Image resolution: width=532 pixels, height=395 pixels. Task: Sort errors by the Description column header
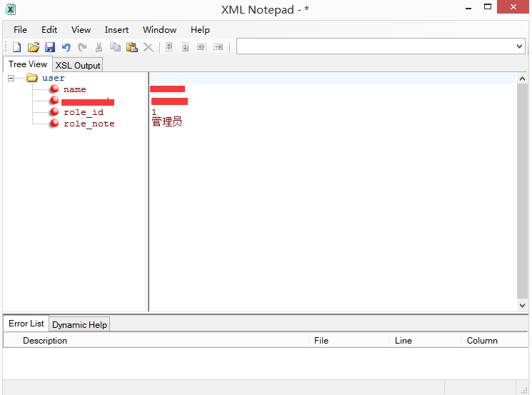[x=163, y=341]
